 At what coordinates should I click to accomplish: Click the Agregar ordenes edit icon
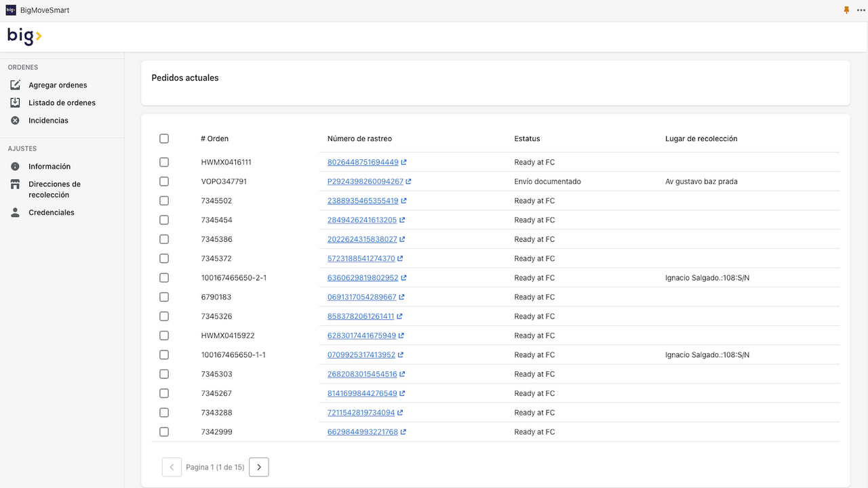click(15, 85)
